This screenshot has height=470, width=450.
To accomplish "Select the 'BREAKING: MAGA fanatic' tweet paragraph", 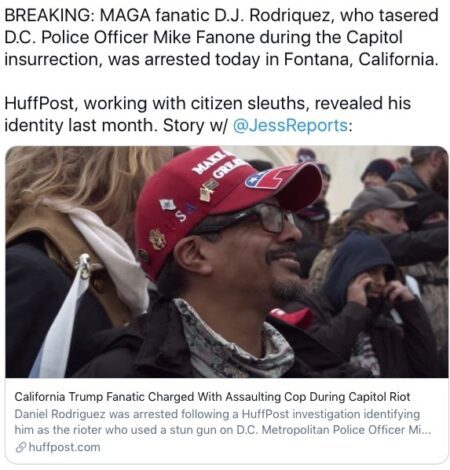I will click(x=221, y=37).
